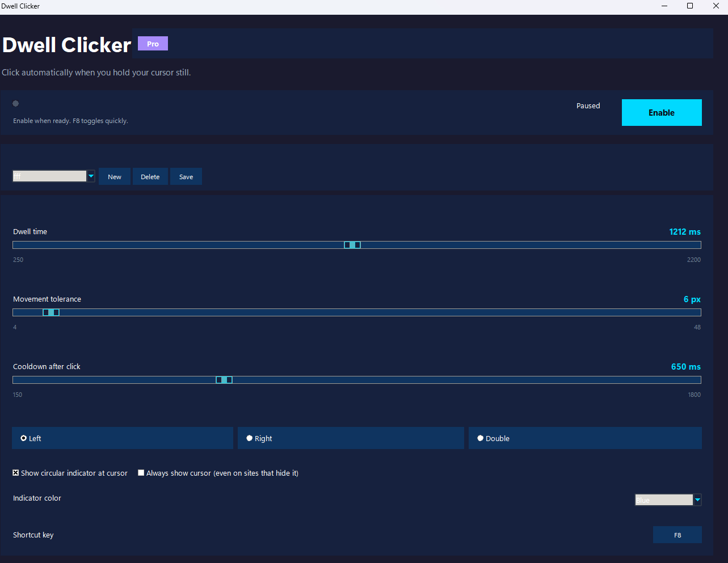Click the 'Enable when ready' hint text
Viewport: 728px width, 563px height.
[70, 121]
